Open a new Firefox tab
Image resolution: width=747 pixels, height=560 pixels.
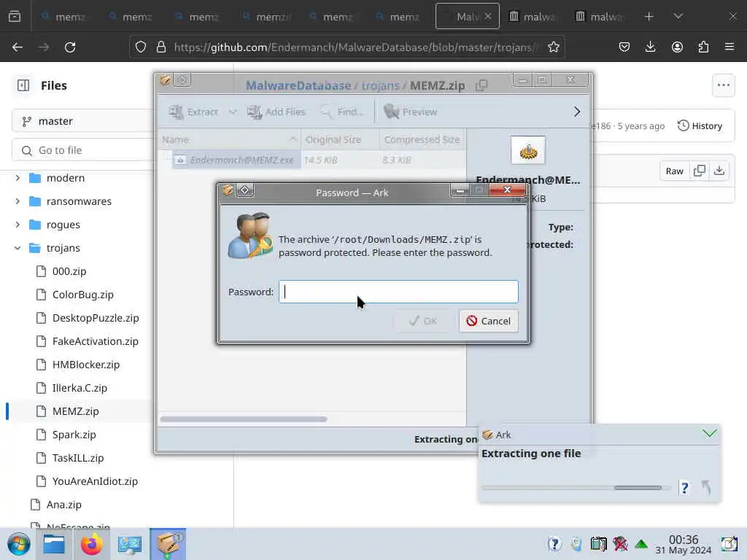[x=649, y=17]
